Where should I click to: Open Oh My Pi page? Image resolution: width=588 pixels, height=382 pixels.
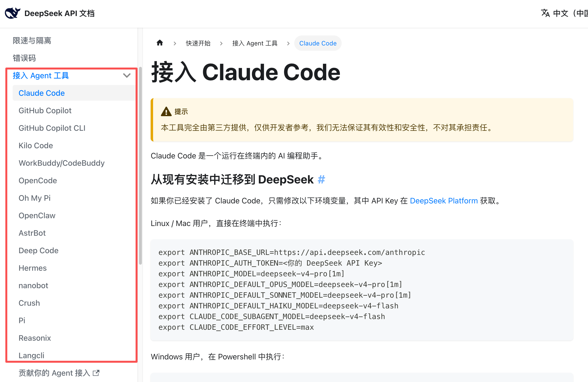35,198
